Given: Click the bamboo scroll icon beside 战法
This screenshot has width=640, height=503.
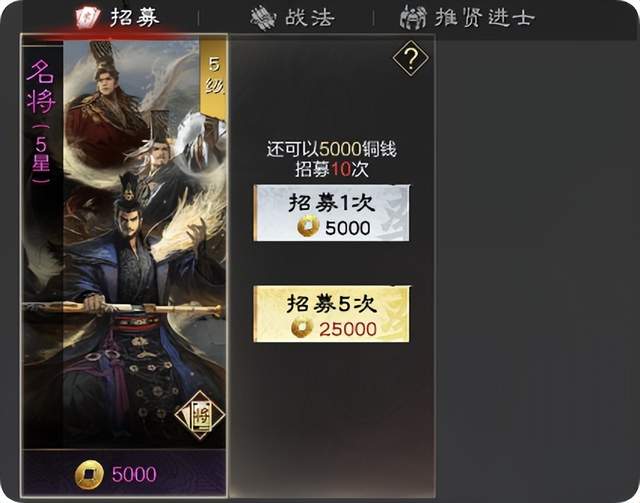Looking at the screenshot, I should coord(264,18).
